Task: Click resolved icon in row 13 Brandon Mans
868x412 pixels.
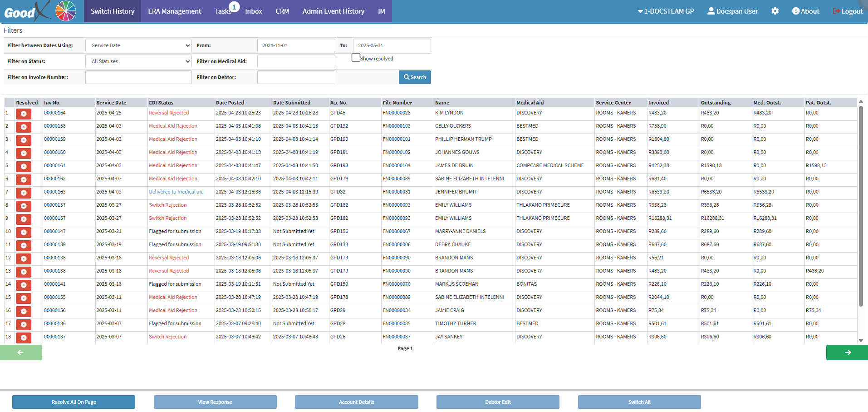Action: point(24,272)
